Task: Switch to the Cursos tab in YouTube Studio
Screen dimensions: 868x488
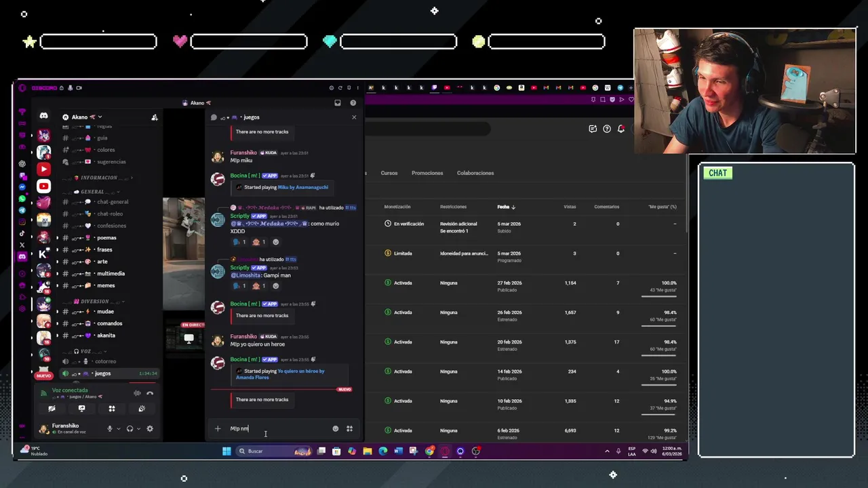Action: (x=389, y=173)
